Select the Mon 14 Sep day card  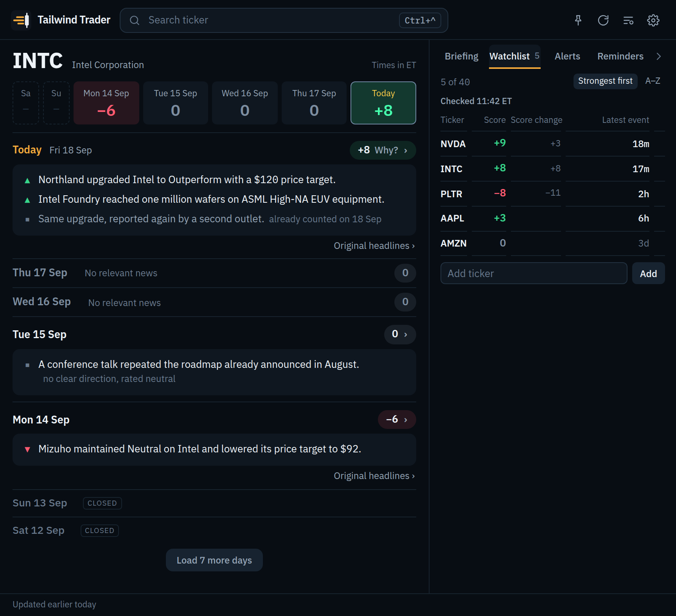[x=106, y=103]
